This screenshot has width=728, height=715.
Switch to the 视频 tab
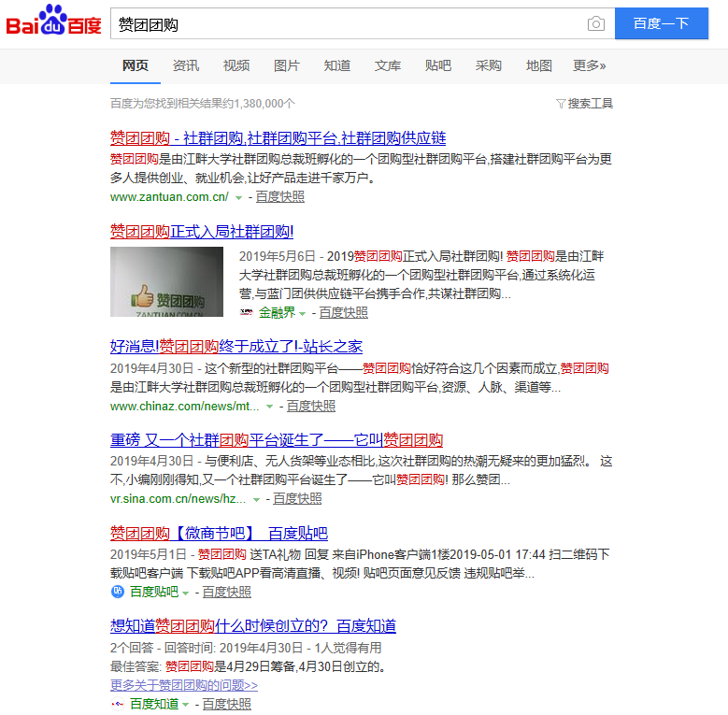coord(236,66)
